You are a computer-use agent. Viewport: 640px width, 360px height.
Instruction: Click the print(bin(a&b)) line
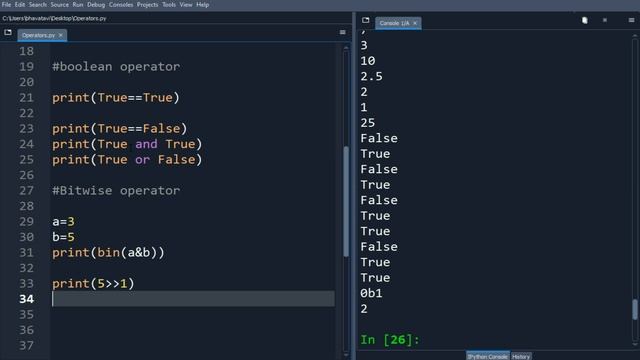(108, 253)
